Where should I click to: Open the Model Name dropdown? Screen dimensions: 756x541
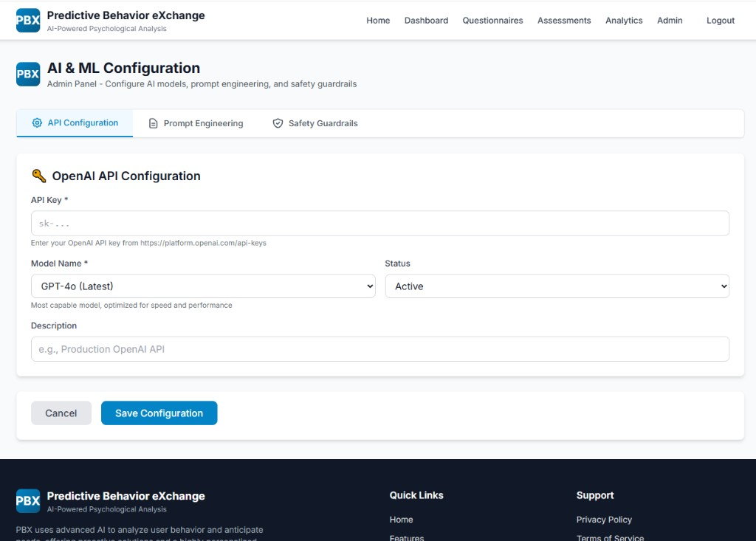point(203,286)
